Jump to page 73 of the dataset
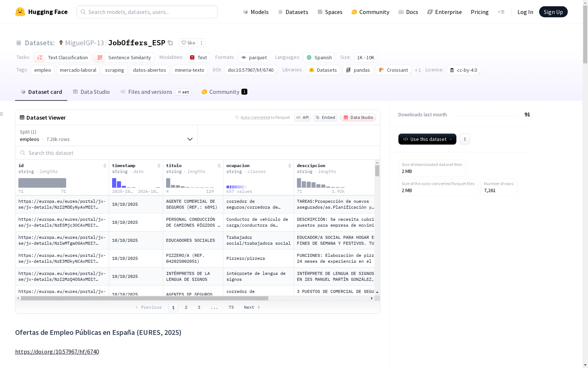 coord(231,307)
